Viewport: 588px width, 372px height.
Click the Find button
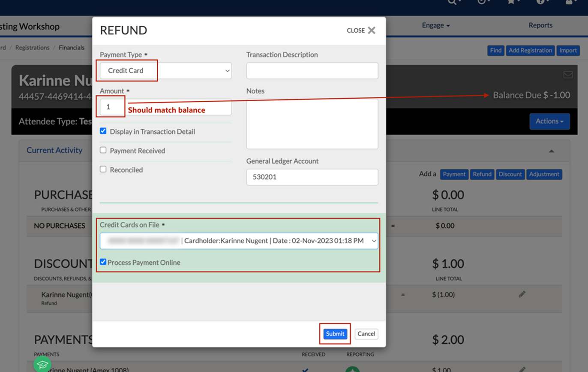point(496,51)
